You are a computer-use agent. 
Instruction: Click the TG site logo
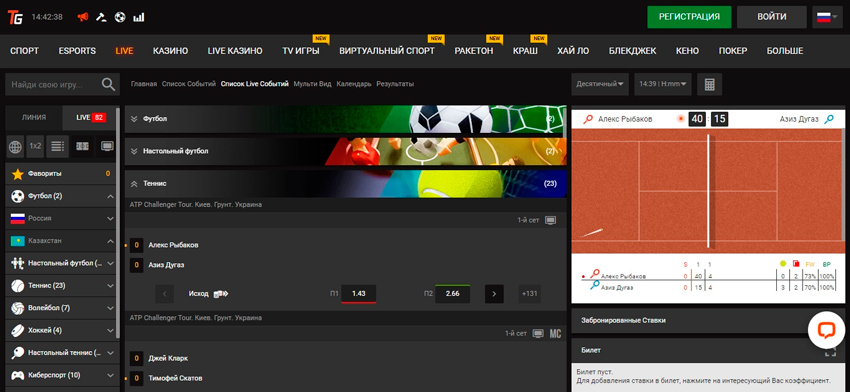point(15,17)
